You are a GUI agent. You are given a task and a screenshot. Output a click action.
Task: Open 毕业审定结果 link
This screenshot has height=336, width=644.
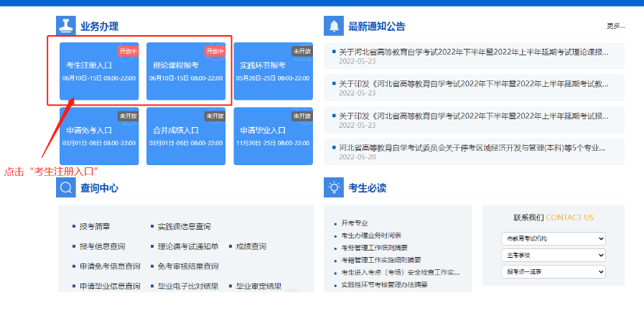(x=258, y=286)
